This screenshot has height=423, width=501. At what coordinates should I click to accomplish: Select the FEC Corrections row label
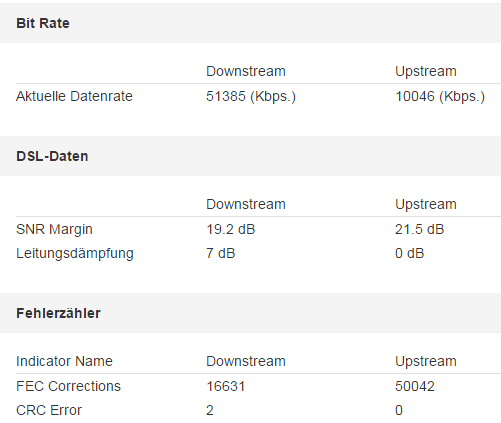[x=68, y=386]
